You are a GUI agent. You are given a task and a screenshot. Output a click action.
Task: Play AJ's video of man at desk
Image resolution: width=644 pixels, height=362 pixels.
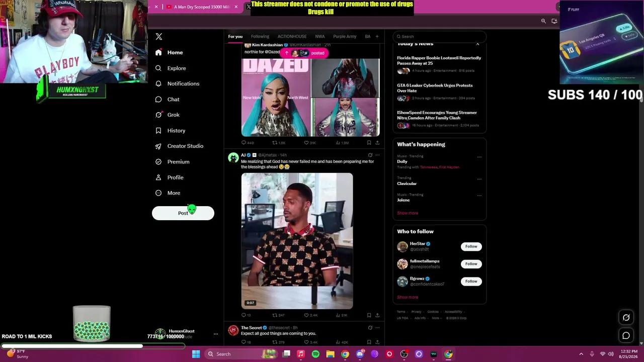pos(297,241)
